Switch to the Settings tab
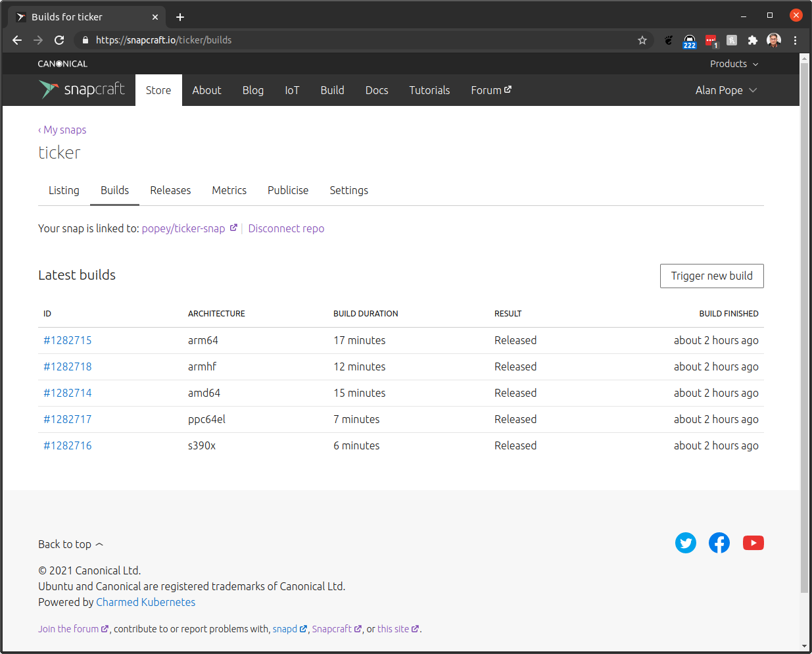The image size is (812, 654). (x=348, y=190)
